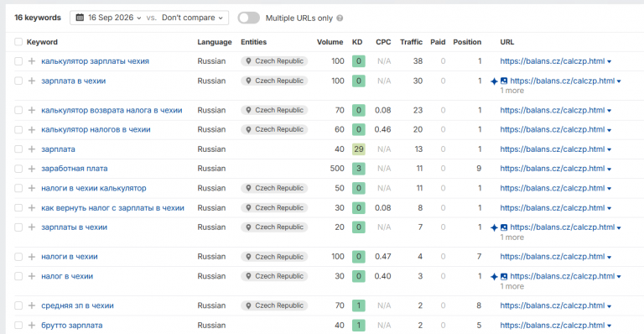
Task: Check the box for брутто зарплата
Action: pos(18,326)
